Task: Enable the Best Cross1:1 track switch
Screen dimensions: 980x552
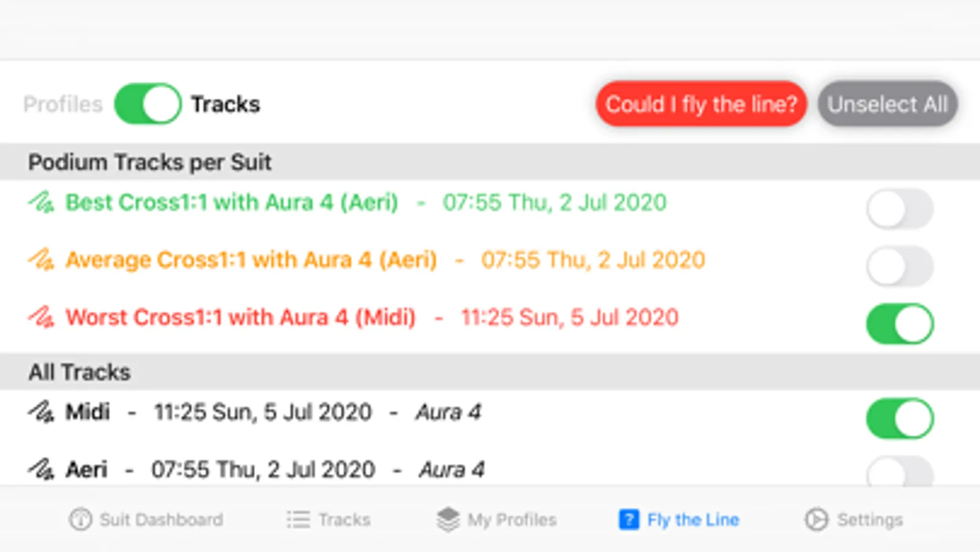Action: 900,209
